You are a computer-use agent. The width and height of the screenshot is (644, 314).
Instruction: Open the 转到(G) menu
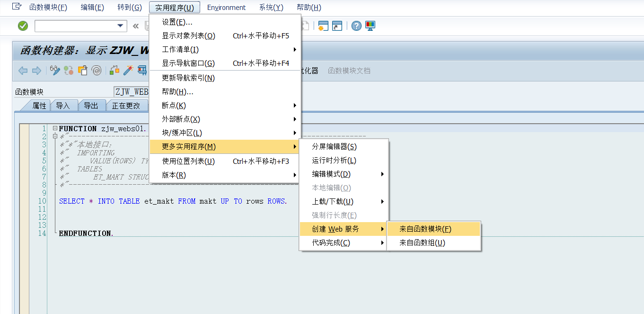tap(130, 7)
